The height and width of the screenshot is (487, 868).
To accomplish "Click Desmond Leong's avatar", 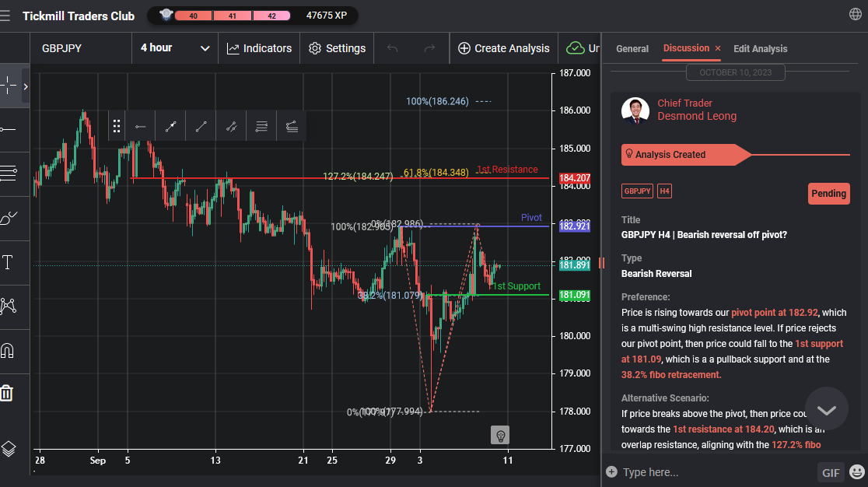I will pos(635,110).
